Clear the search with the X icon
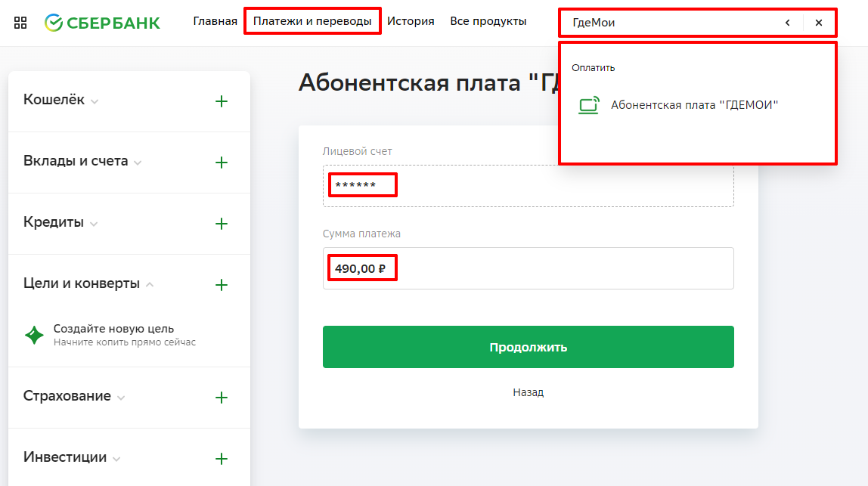868x486 pixels. [x=819, y=23]
